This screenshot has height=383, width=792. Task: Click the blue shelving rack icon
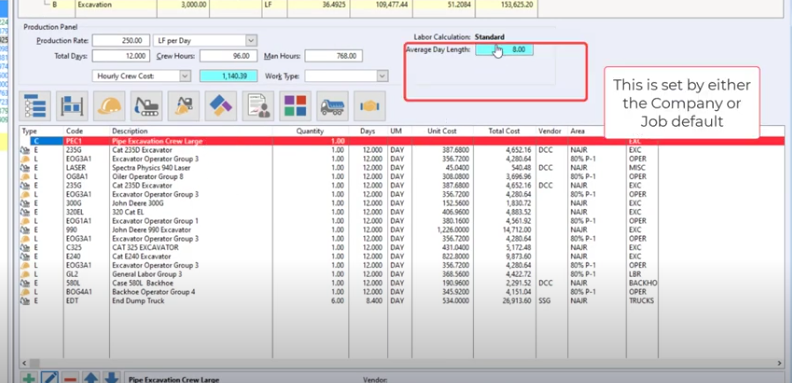pos(72,106)
